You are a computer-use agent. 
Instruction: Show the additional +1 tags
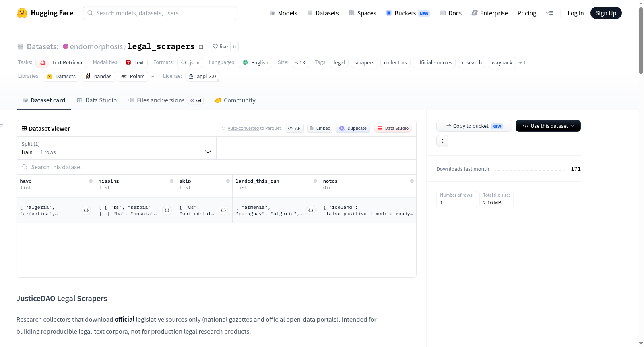pyautogui.click(x=522, y=62)
